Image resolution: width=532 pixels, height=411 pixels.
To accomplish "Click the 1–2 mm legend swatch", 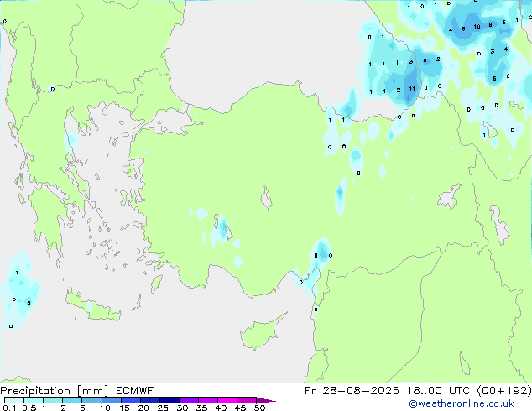I will pyautogui.click(x=53, y=400).
